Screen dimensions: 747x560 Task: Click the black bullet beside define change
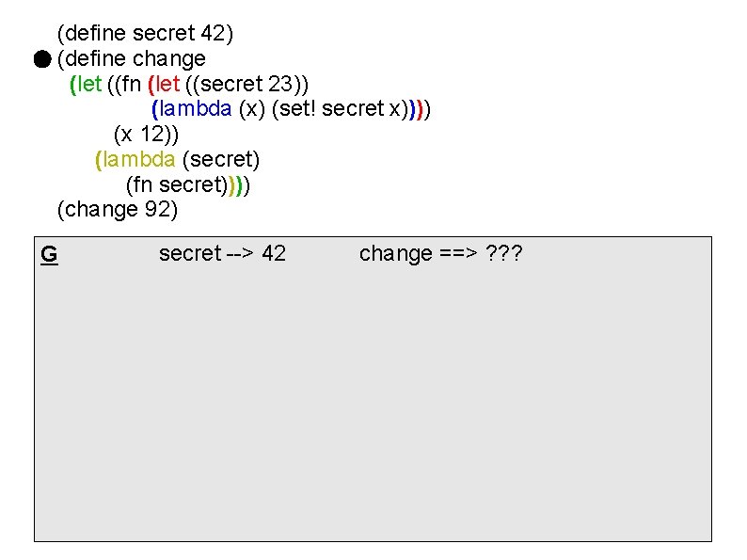pos(42,59)
